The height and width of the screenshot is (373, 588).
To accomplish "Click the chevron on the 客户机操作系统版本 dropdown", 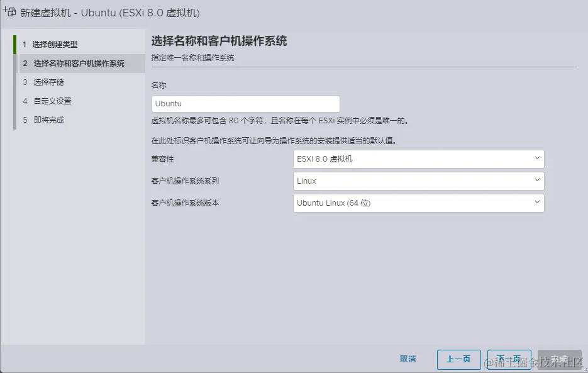I will pyautogui.click(x=537, y=203).
